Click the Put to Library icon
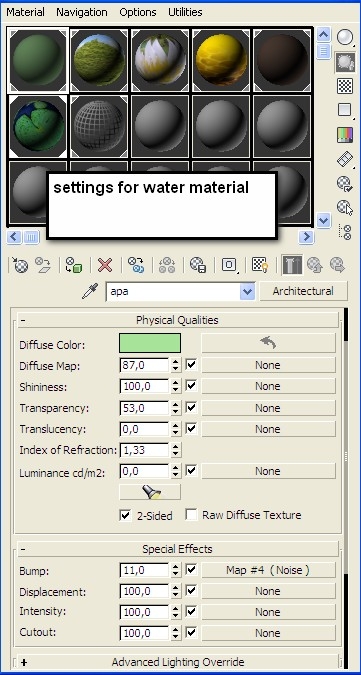This screenshot has width=361, height=675. point(198,265)
